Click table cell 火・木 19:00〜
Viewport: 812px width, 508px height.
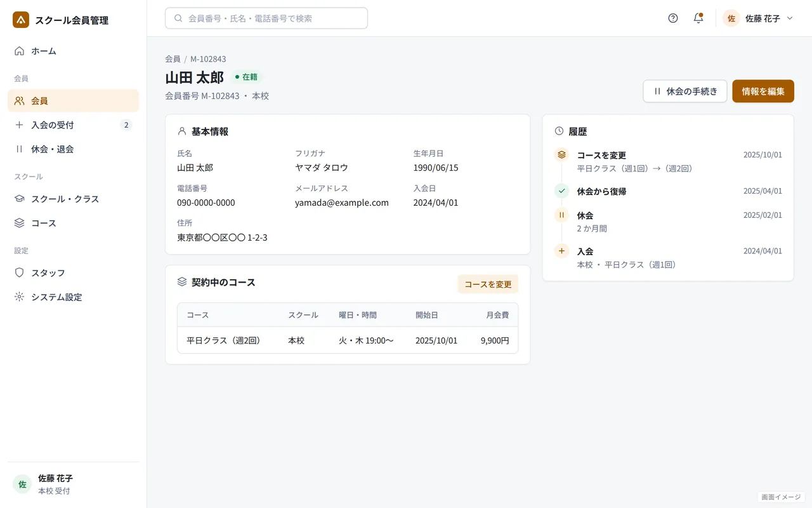pyautogui.click(x=366, y=340)
